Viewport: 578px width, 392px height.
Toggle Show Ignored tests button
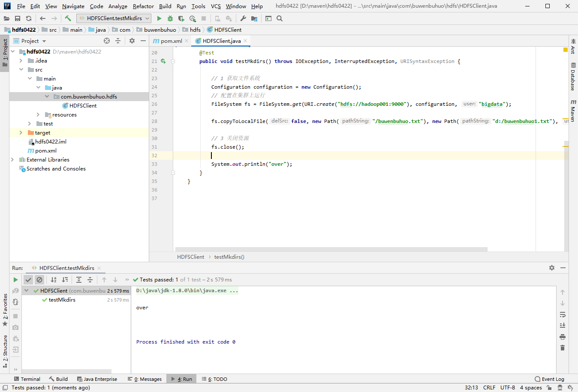point(39,280)
